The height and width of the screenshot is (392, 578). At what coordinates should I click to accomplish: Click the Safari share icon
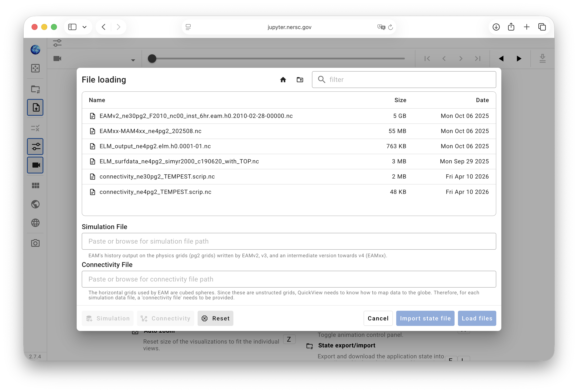[511, 27]
